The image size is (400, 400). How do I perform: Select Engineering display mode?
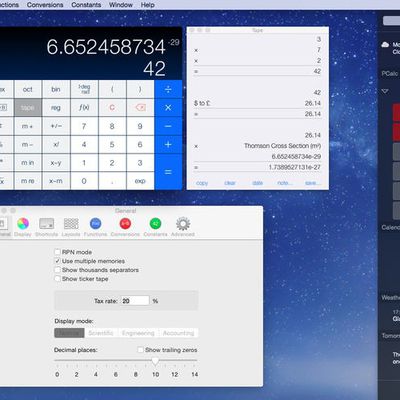138,333
